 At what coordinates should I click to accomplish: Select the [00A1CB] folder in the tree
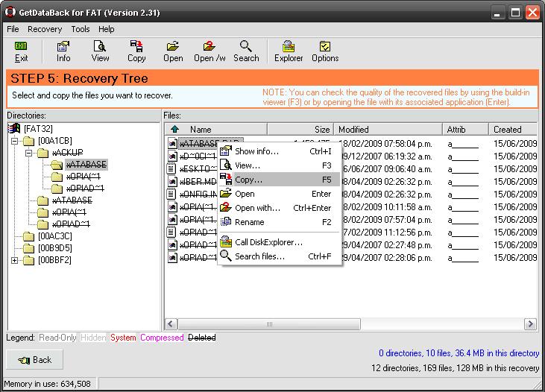point(55,141)
